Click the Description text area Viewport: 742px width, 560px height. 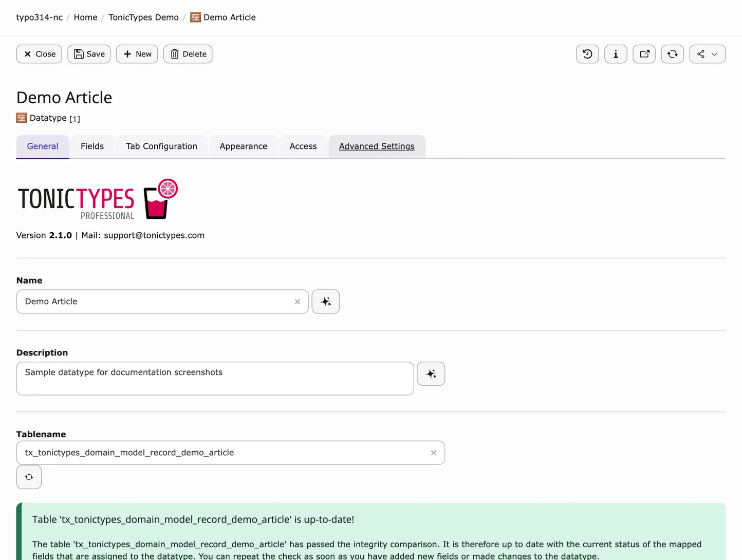(x=215, y=379)
